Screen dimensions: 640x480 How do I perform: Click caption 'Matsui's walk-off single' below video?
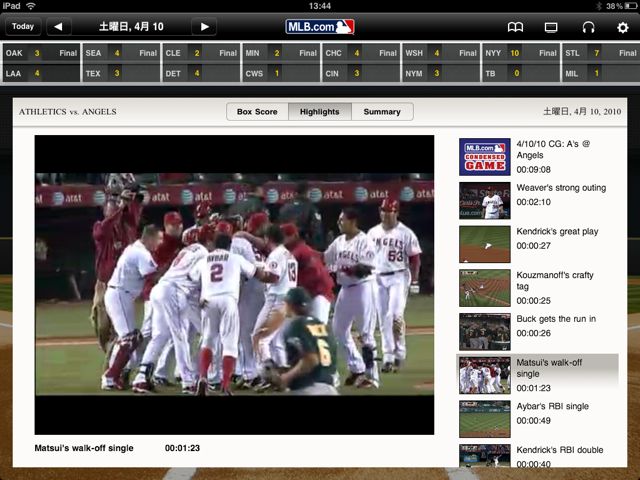point(84,448)
